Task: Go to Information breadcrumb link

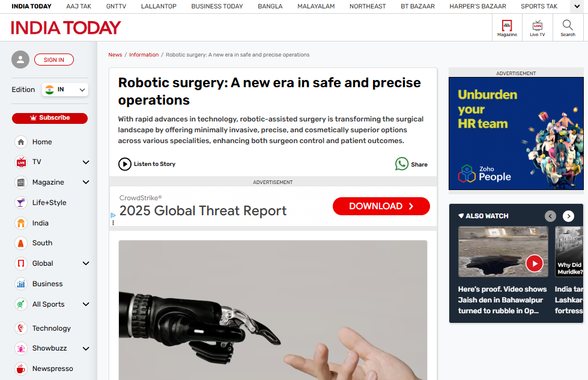Action: (144, 55)
